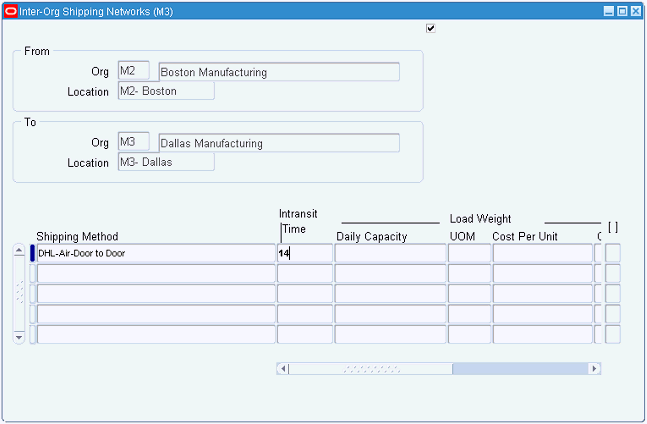
Task: Click the Load Weight group label
Action: click(480, 219)
